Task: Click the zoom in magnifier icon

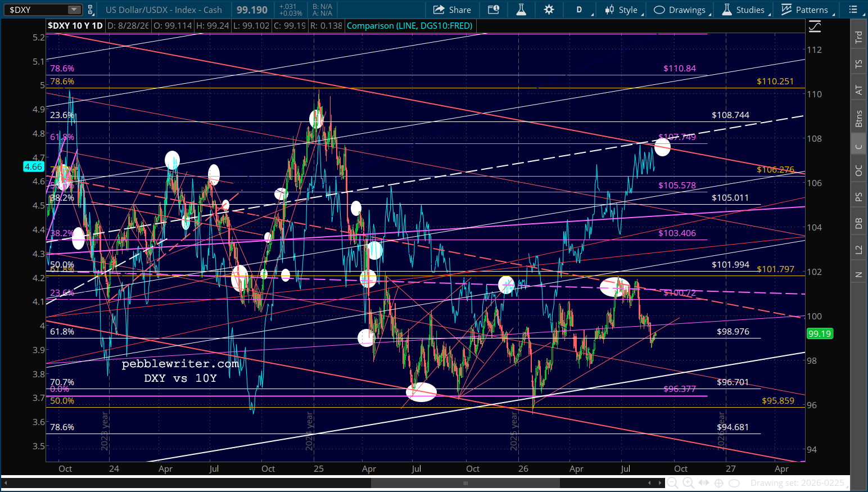Action: pyautogui.click(x=688, y=483)
